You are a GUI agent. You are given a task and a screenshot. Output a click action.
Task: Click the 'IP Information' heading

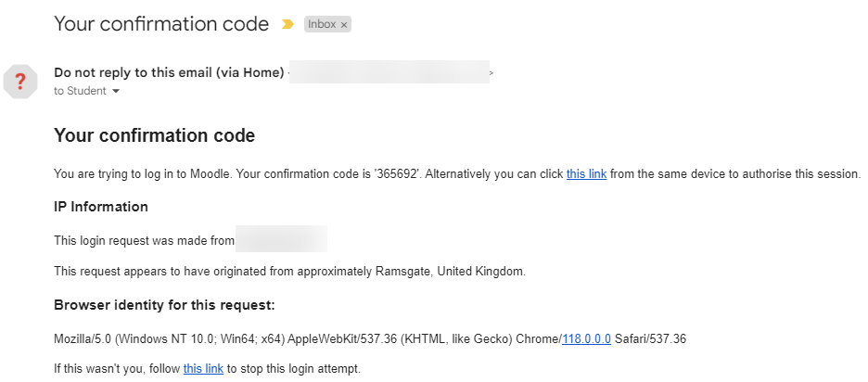(x=101, y=207)
